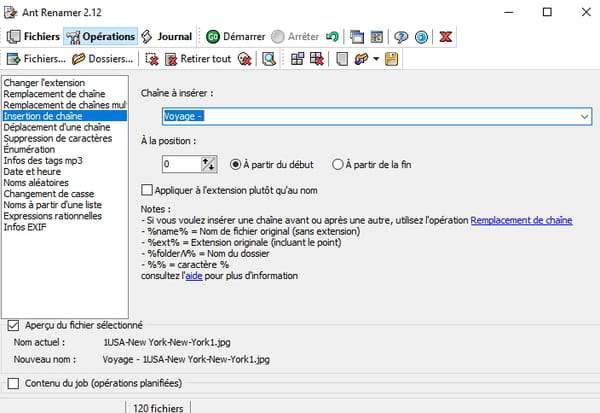This screenshot has width=600, height=413.
Task: Click the remove selected files icon
Action: [x=152, y=59]
